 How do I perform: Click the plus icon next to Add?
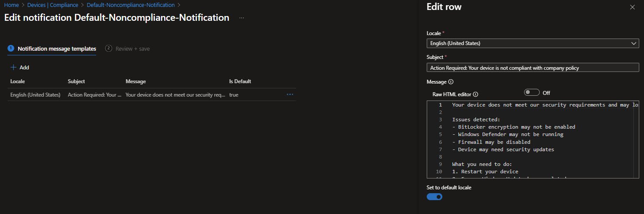tap(13, 68)
